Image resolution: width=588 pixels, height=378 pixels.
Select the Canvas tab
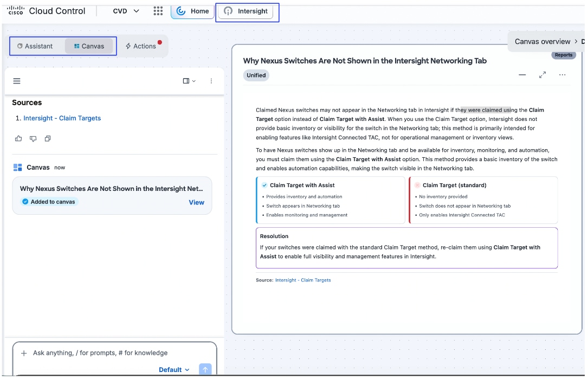(x=89, y=46)
